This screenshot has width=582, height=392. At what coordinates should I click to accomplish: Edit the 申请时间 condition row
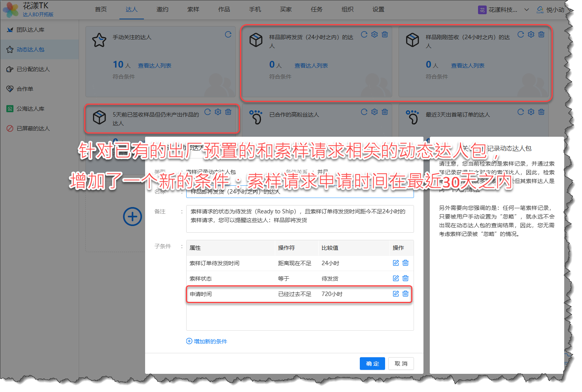tap(395, 294)
